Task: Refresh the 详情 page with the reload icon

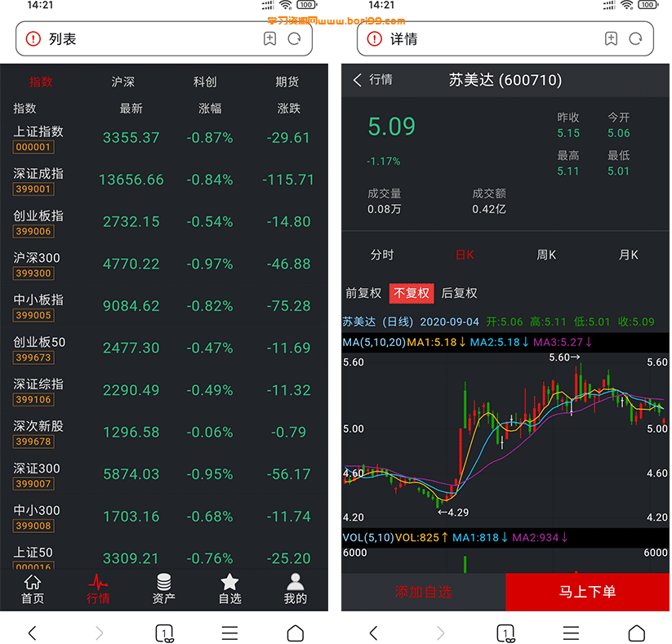Action: pyautogui.click(x=635, y=39)
